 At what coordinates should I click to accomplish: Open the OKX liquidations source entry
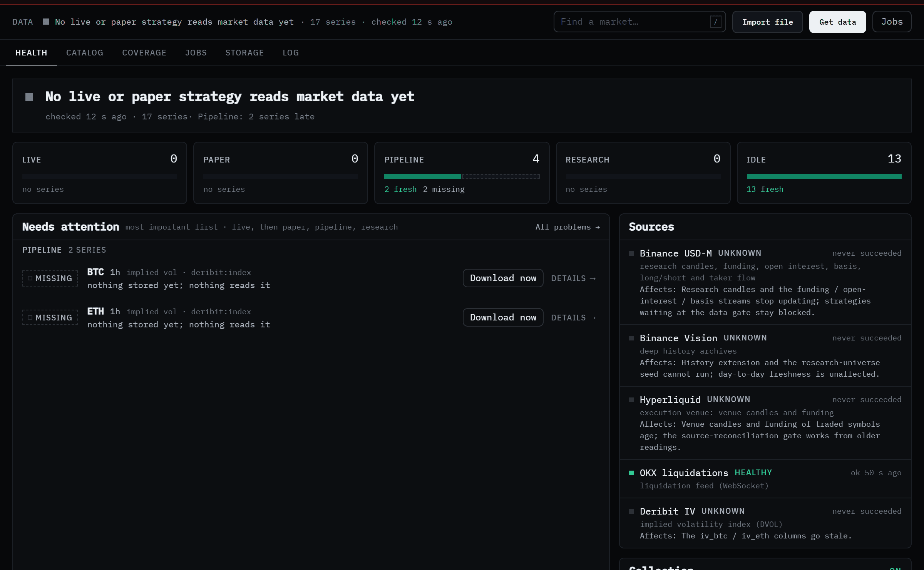pyautogui.click(x=765, y=479)
